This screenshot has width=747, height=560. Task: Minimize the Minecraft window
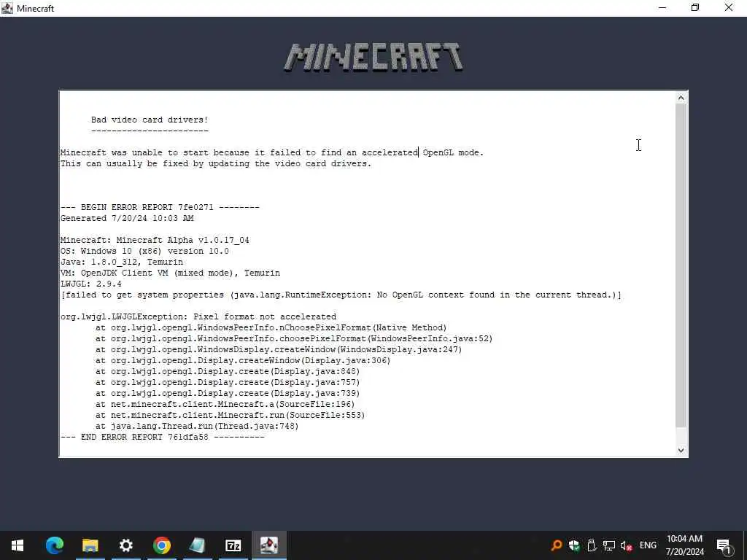tap(662, 8)
